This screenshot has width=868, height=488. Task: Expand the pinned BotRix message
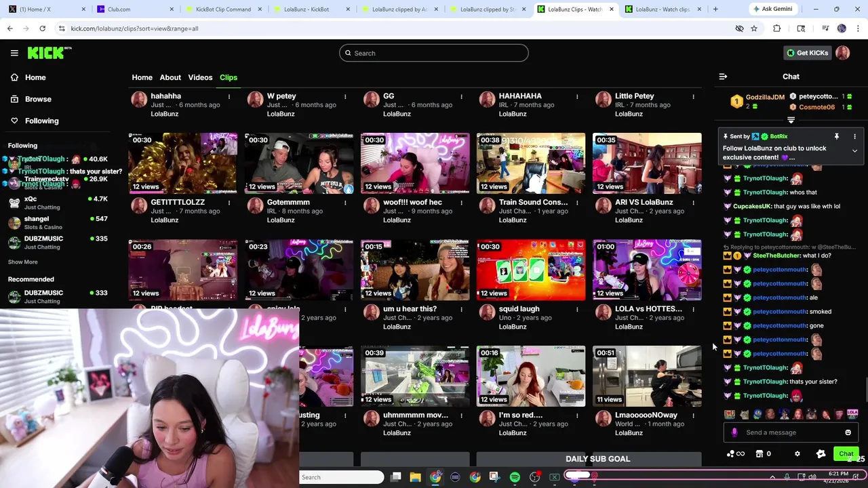point(854,150)
